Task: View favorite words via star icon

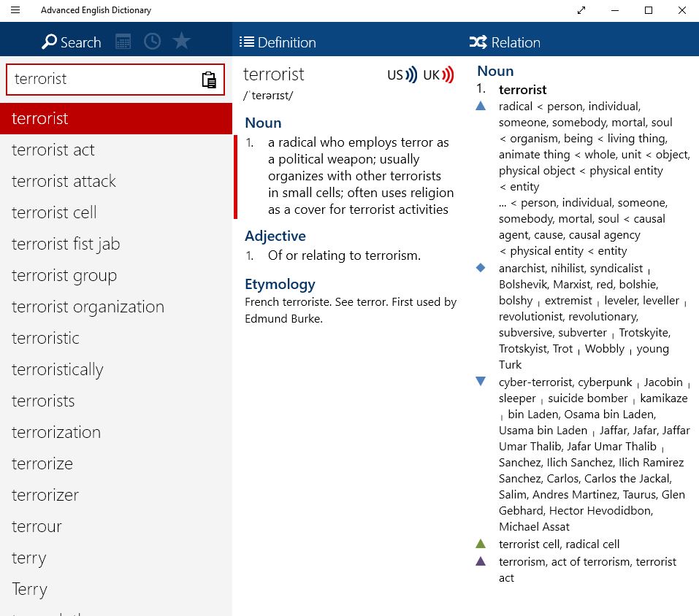Action: [x=181, y=42]
